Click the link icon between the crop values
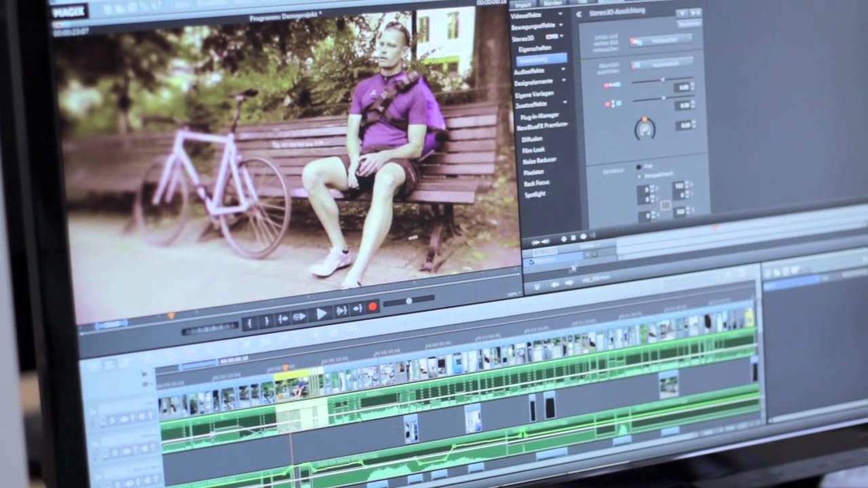 coord(665,205)
